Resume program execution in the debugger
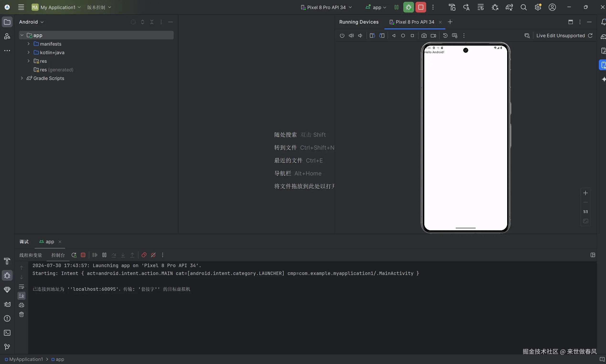The height and width of the screenshot is (364, 606). point(95,255)
